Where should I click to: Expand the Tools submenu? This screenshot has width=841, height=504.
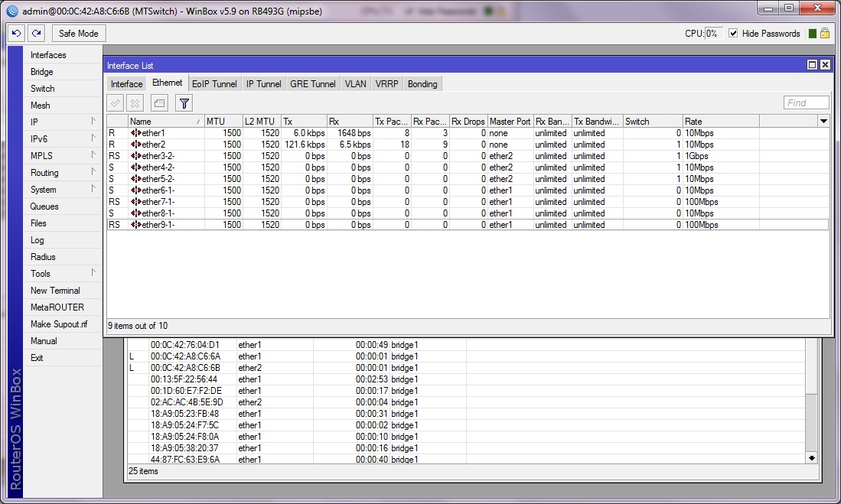93,273
